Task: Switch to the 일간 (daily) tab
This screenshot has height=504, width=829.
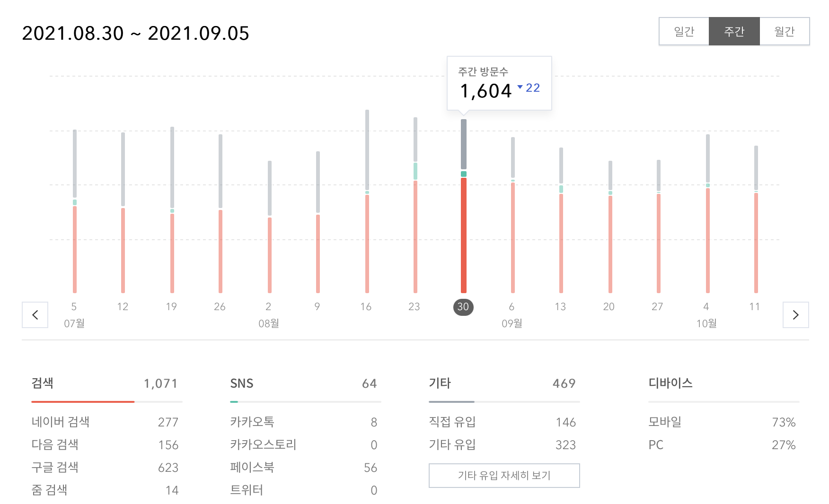Action: point(683,31)
